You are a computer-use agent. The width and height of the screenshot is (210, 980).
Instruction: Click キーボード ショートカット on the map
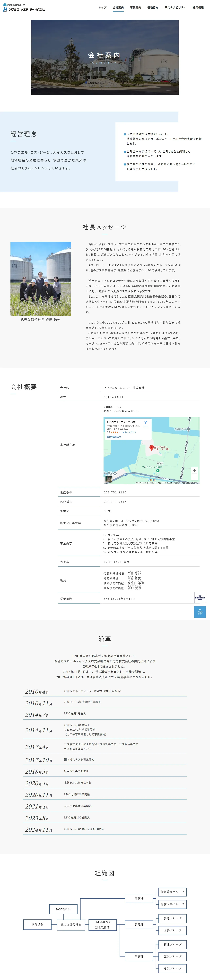[146, 483]
